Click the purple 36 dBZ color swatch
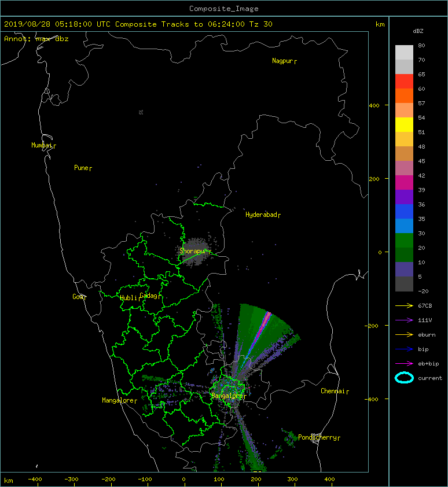This screenshot has height=487, width=448. point(404,197)
